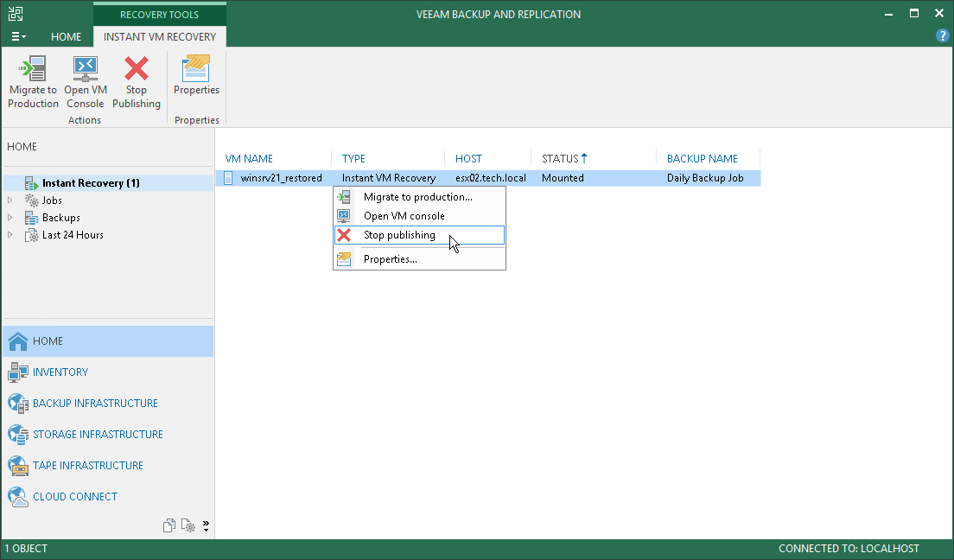Select Instant Recovery (1) tree item

point(91,183)
